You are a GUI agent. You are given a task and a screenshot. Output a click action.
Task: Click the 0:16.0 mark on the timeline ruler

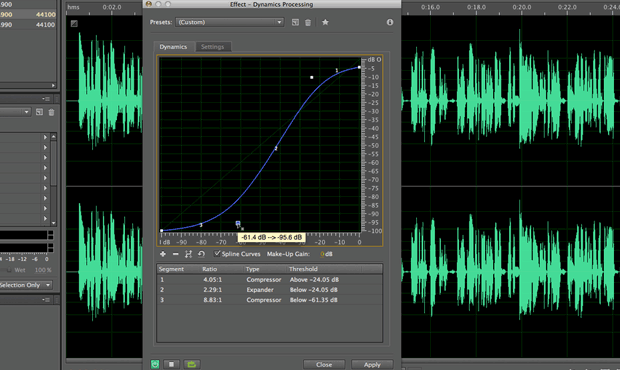[x=430, y=7]
